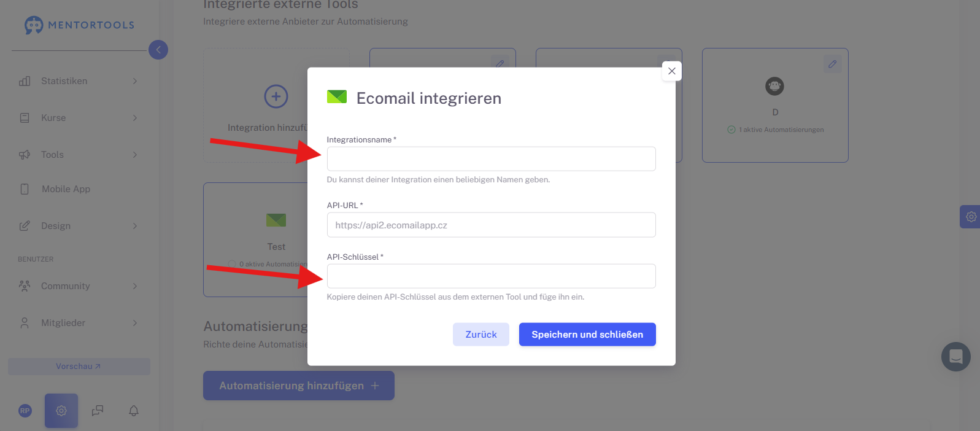
Task: Focus the Integrationsname input field
Action: point(491,159)
